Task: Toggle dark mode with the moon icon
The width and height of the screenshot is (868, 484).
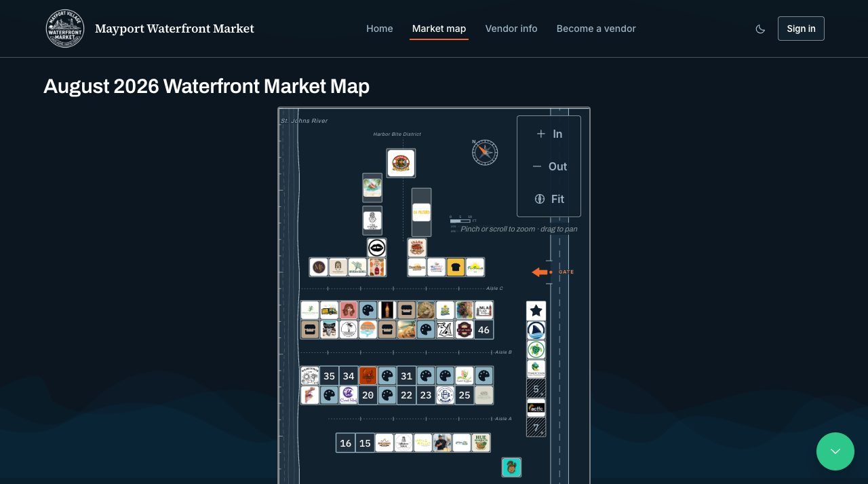Action: [x=760, y=29]
